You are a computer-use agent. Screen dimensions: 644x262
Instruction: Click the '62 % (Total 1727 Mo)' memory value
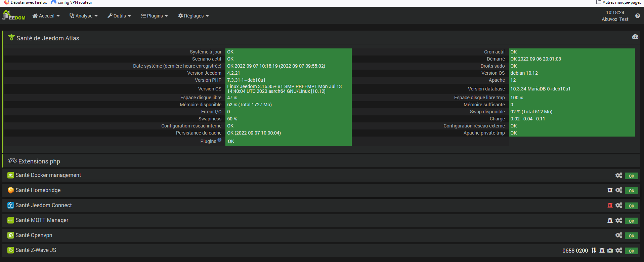coord(249,105)
